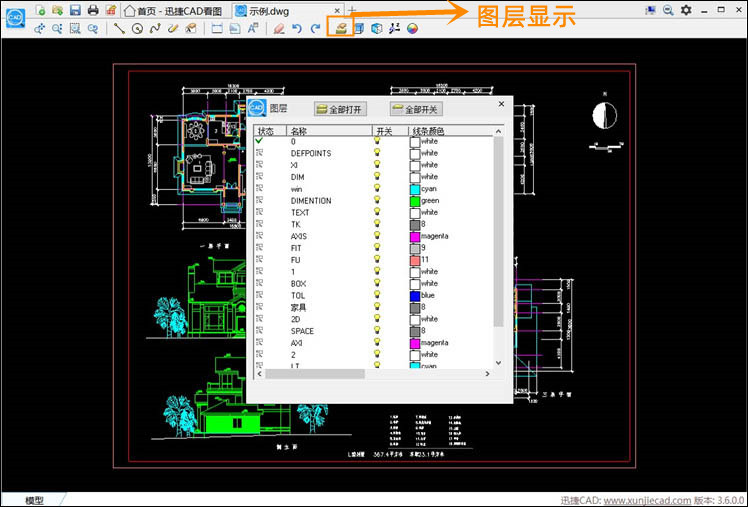Select layer row TK
The width and height of the screenshot is (748, 507).
pyautogui.click(x=374, y=224)
